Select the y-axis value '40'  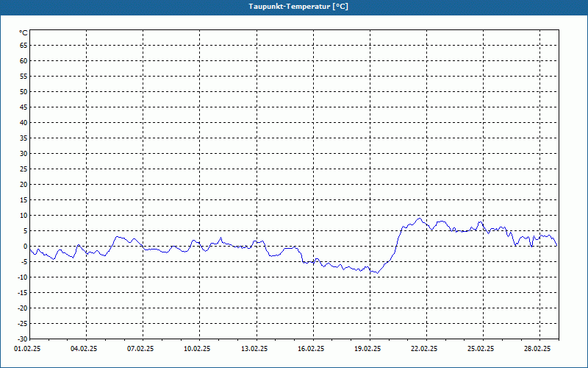[24, 123]
